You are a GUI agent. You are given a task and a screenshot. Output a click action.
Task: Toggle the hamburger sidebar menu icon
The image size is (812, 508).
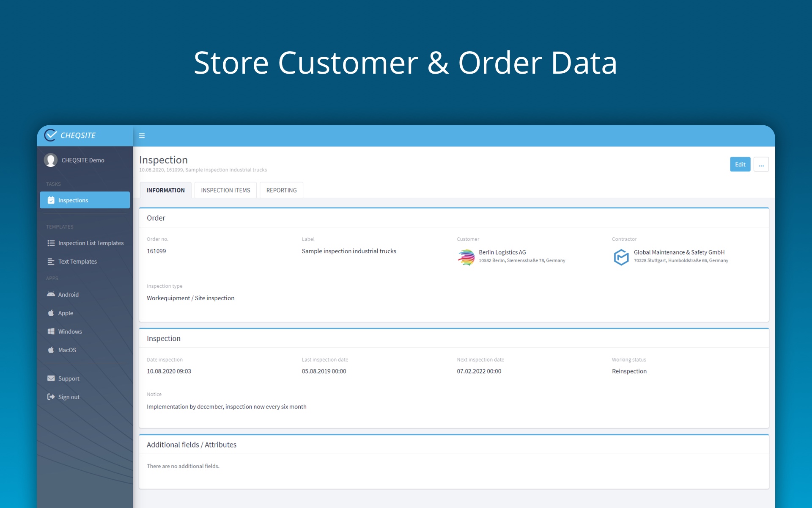[x=142, y=136]
